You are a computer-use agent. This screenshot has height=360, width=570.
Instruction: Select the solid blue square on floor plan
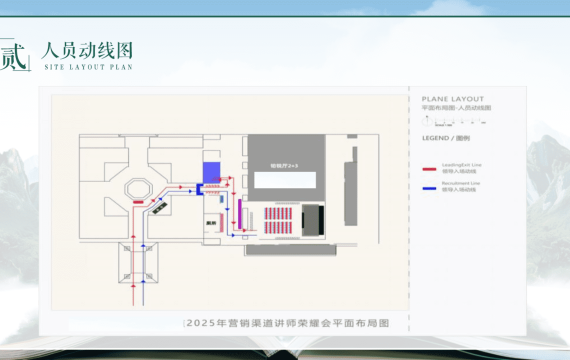(211, 173)
